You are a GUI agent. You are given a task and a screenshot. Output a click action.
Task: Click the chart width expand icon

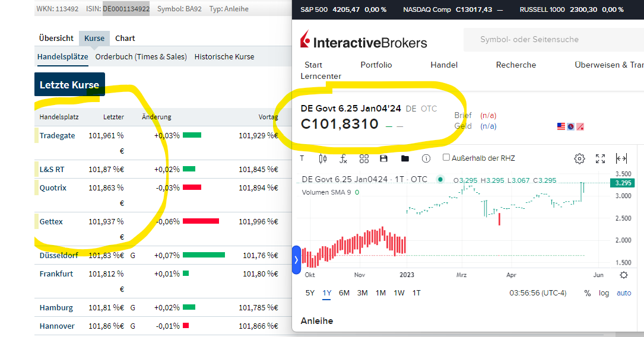point(621,158)
